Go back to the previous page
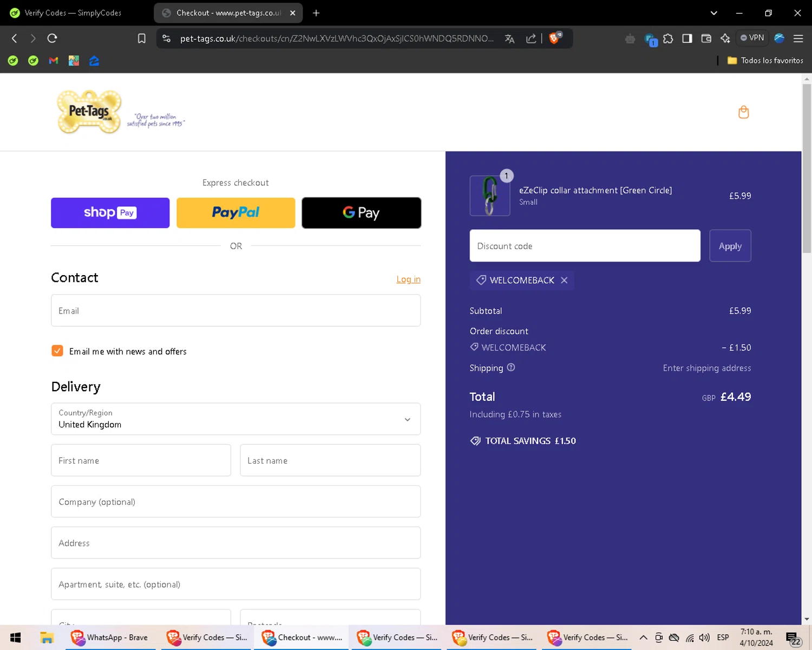This screenshot has width=812, height=650. pos(15,38)
